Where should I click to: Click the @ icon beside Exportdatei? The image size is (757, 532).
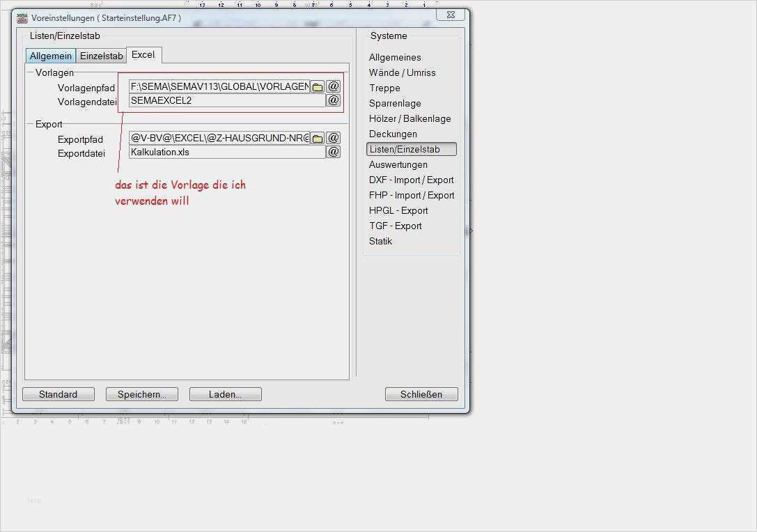[x=333, y=152]
